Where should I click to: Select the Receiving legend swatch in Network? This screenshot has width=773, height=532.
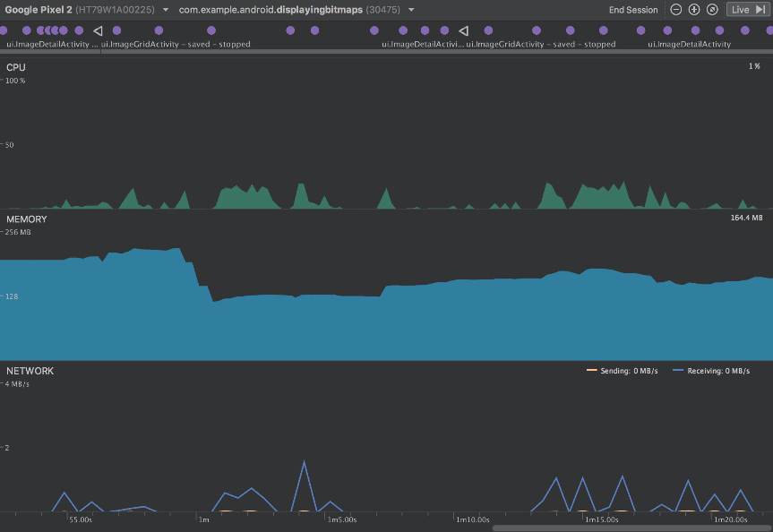click(x=678, y=370)
